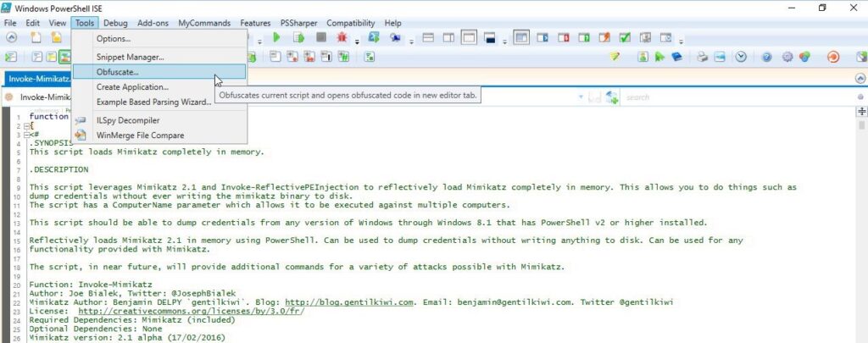Click the globe-with-green-arrow icon beside search

[611, 97]
